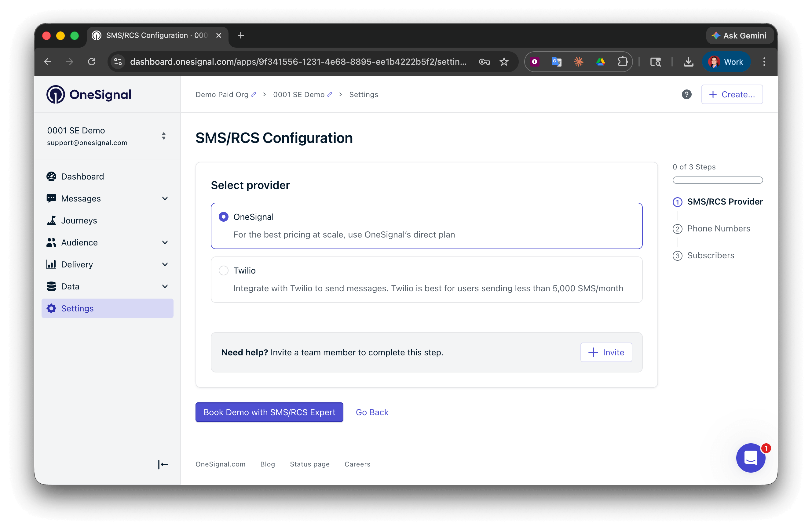Collapse the sidebar with the arrow icon
The width and height of the screenshot is (812, 530).
163,464
